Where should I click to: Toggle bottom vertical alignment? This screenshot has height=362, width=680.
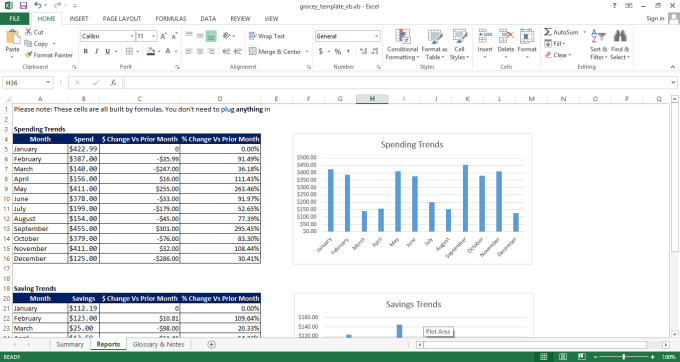[x=211, y=36]
